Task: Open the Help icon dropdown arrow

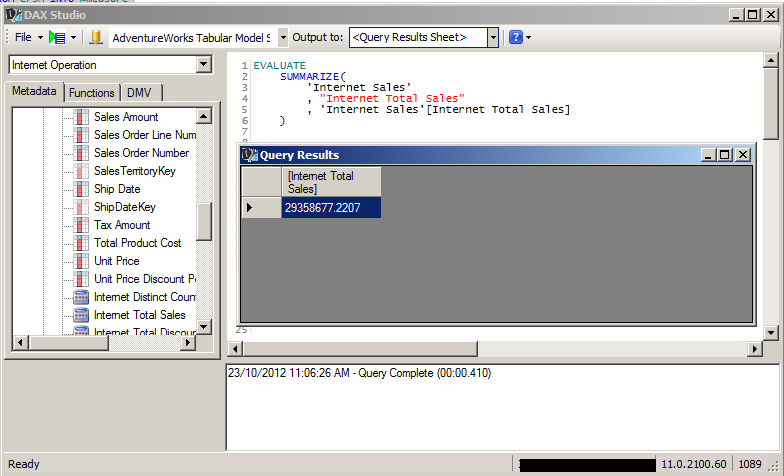Action: (x=528, y=38)
